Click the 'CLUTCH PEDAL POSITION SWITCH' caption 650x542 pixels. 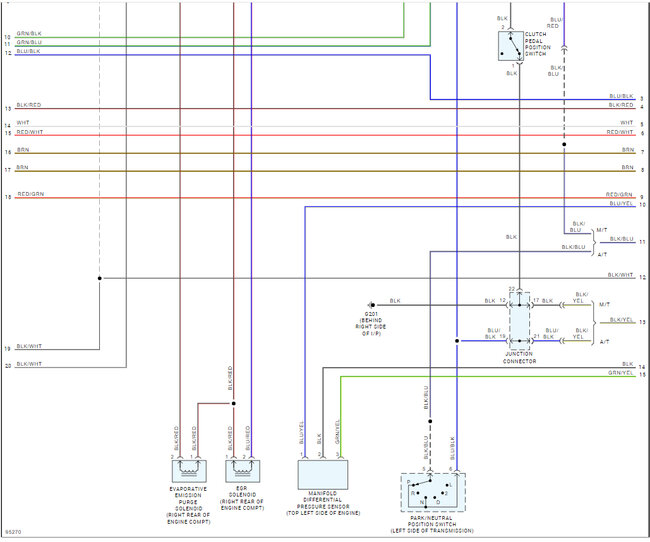point(538,44)
